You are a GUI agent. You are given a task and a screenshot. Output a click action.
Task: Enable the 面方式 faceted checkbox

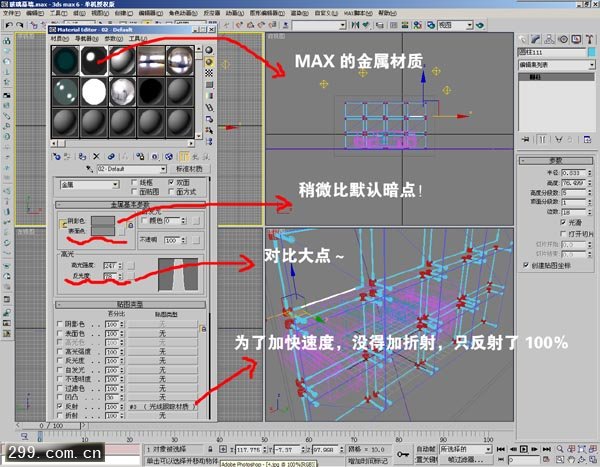pyautogui.click(x=171, y=191)
